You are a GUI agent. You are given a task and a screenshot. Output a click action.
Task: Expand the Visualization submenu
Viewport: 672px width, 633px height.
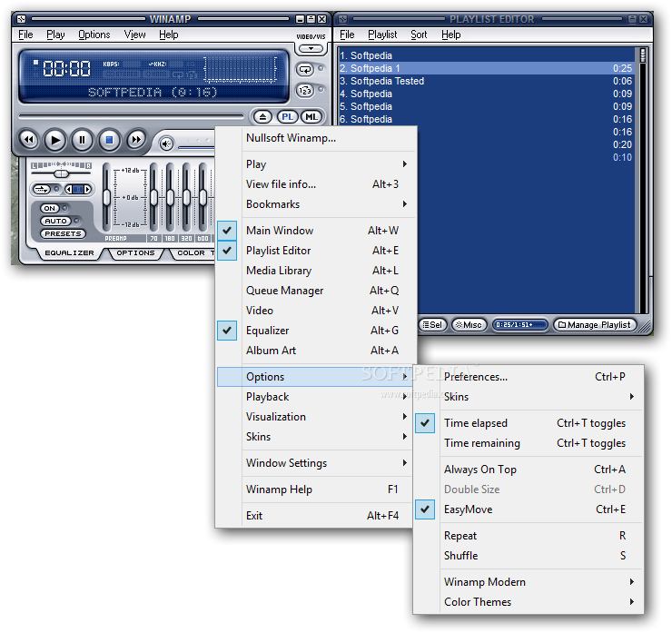click(315, 417)
